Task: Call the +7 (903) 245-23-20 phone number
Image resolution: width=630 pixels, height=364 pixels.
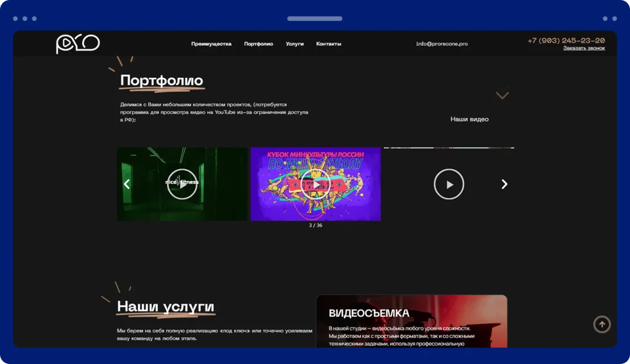Action: [566, 40]
